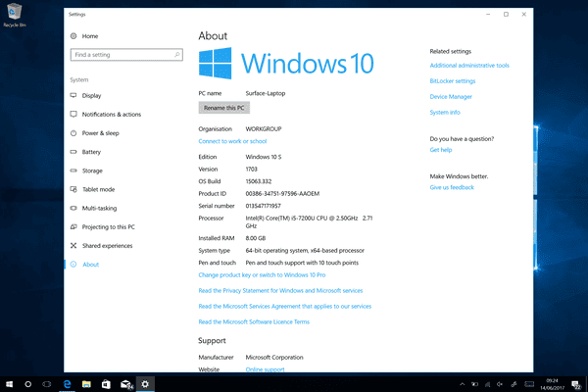Open Display settings from sidebar
The height and width of the screenshot is (392, 588).
point(91,95)
